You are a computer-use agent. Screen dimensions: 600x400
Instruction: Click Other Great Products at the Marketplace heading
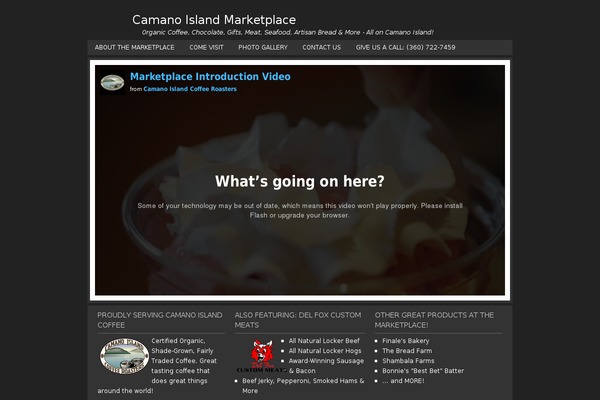(434, 320)
